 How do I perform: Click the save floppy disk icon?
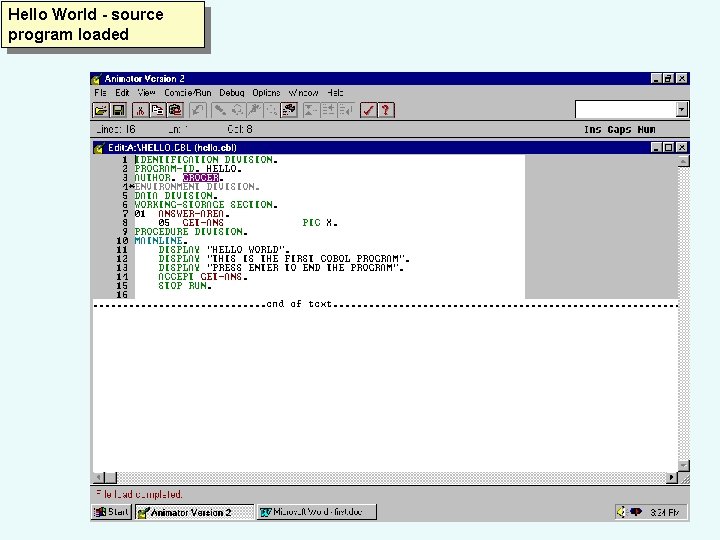pos(118,110)
